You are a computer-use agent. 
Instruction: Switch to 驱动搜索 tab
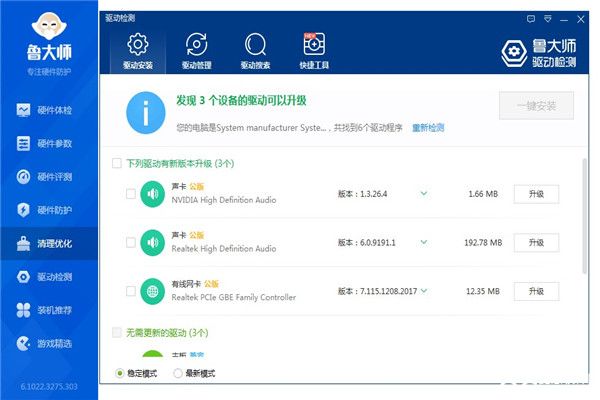[x=255, y=52]
